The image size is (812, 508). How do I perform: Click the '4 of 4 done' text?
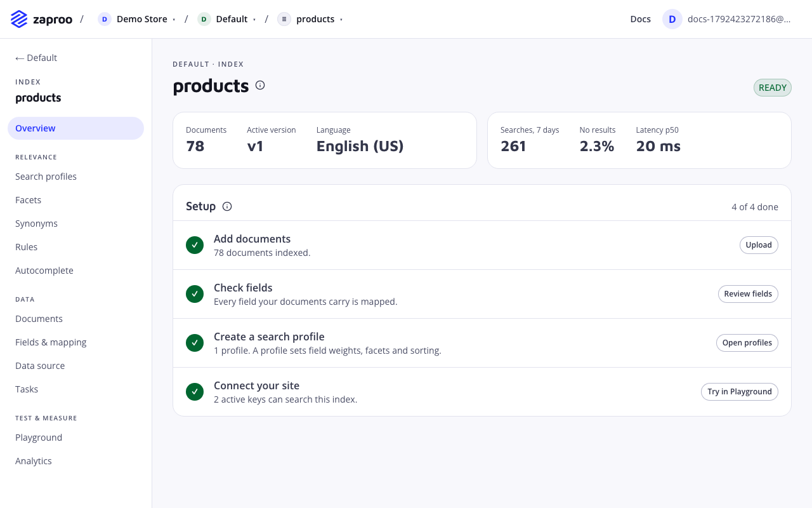pyautogui.click(x=755, y=207)
